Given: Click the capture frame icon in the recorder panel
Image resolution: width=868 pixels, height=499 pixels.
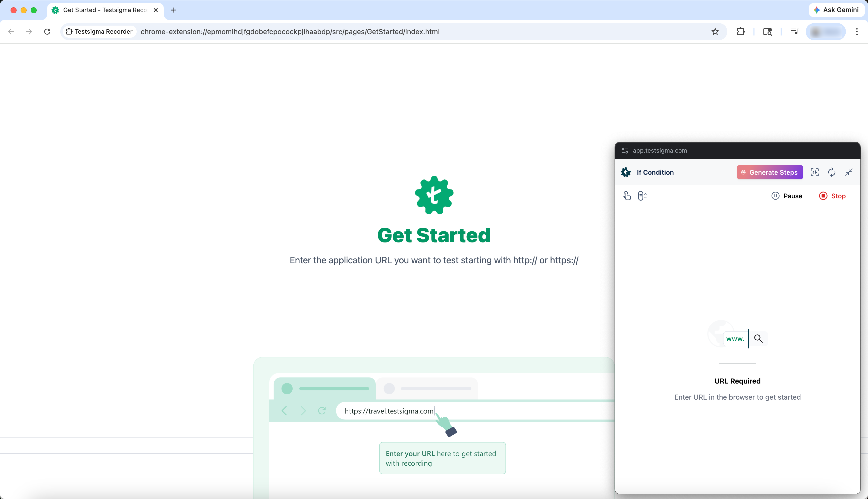Looking at the screenshot, I should 815,172.
